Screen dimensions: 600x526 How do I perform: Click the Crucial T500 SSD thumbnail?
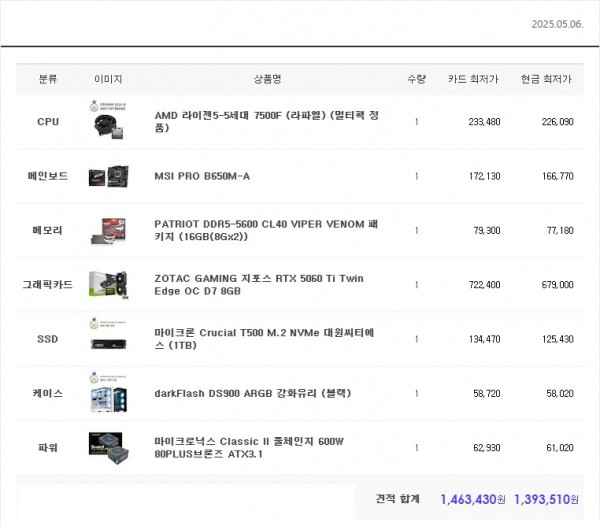tap(108, 338)
